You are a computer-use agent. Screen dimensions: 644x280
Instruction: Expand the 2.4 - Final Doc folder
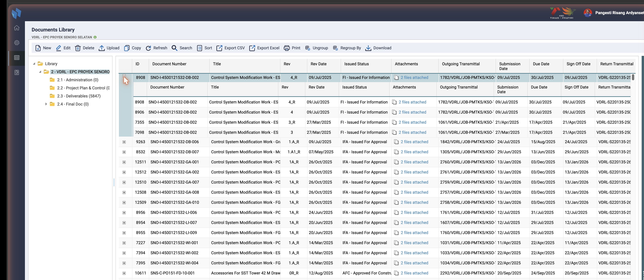(x=46, y=104)
